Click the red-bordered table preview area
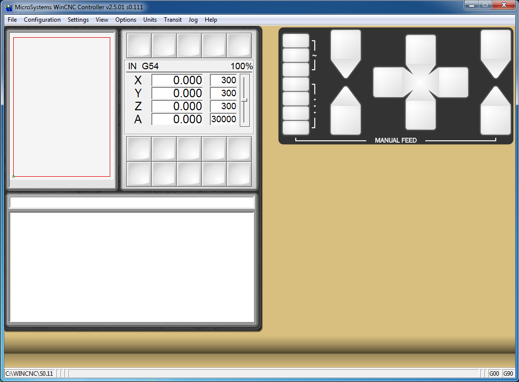519x382 pixels. coord(62,107)
